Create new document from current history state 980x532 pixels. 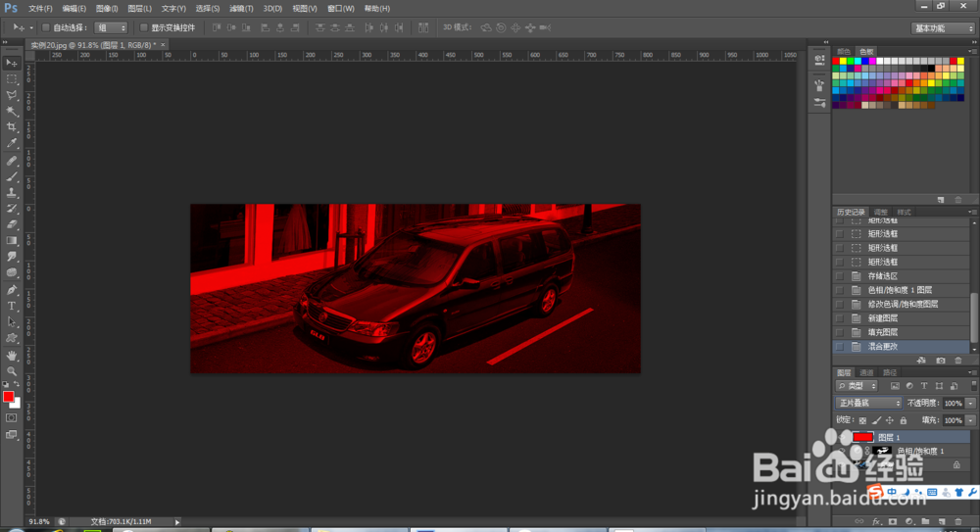click(x=921, y=361)
